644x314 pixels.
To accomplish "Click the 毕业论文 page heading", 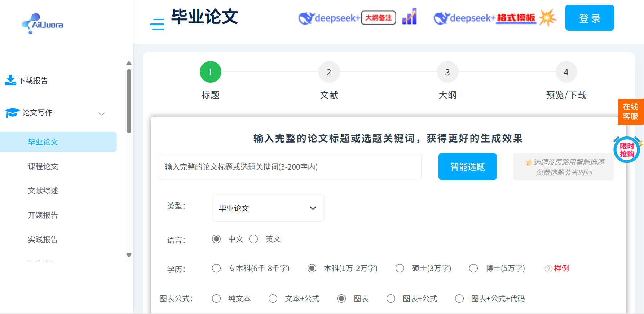I will [x=204, y=17].
